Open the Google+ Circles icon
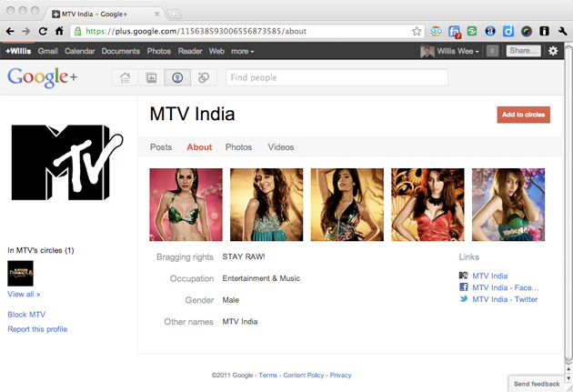Image resolution: width=573 pixels, height=392 pixels. [204, 77]
